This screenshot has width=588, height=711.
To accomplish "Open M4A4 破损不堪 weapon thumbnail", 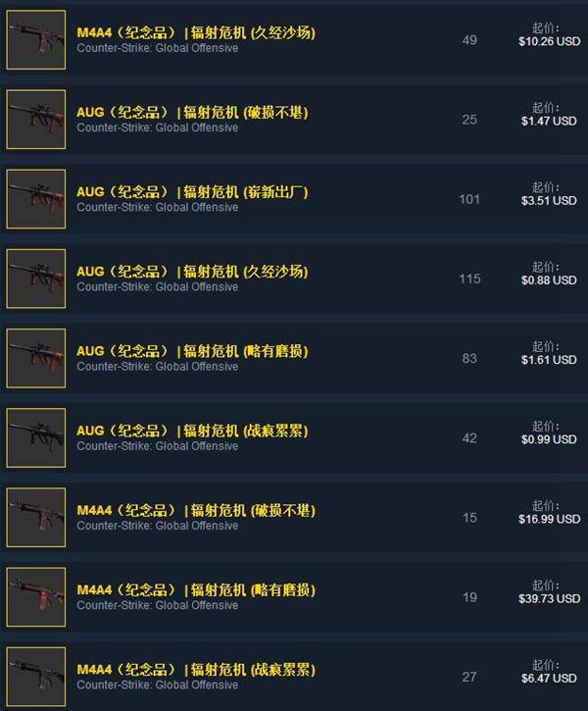I will click(36, 518).
